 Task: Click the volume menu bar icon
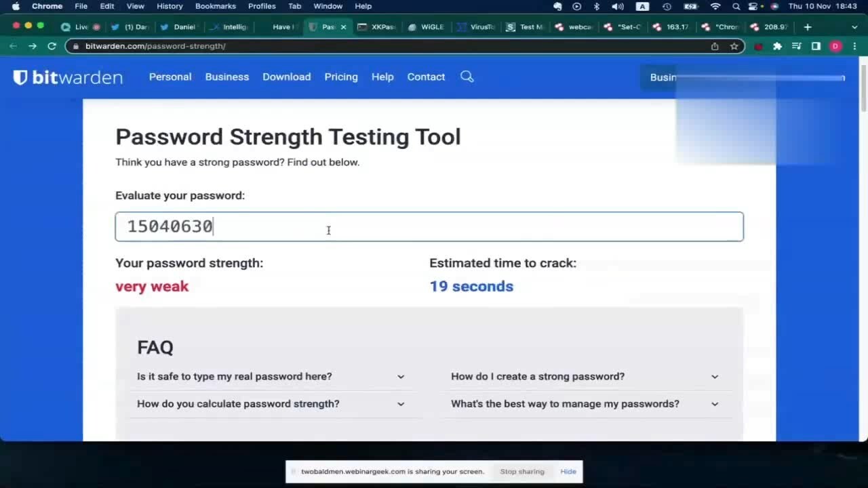[x=618, y=6]
